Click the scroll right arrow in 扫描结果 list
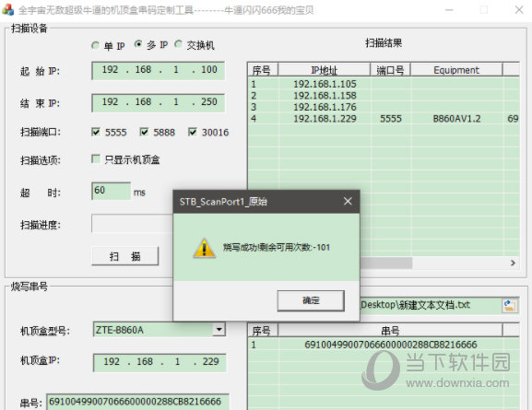Screen dimensions: 532x410 (513, 263)
